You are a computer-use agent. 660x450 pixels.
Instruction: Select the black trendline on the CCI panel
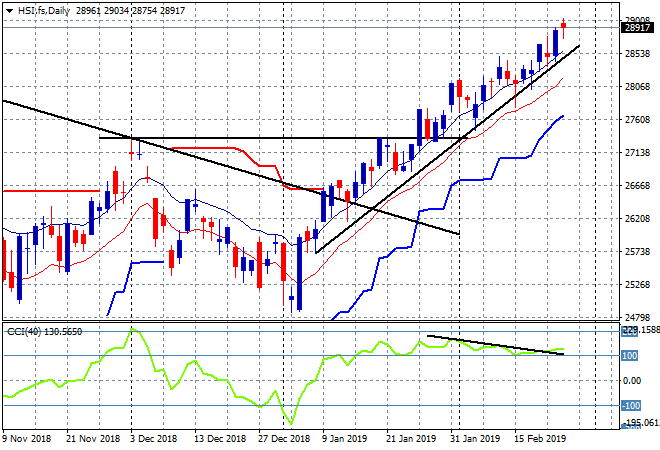click(x=495, y=345)
